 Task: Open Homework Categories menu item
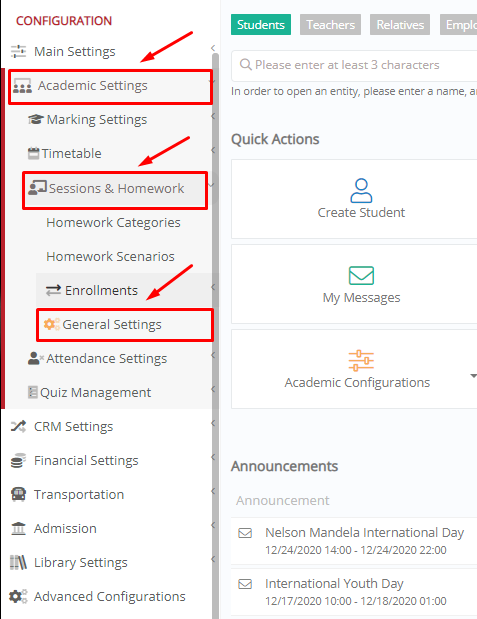coord(113,223)
